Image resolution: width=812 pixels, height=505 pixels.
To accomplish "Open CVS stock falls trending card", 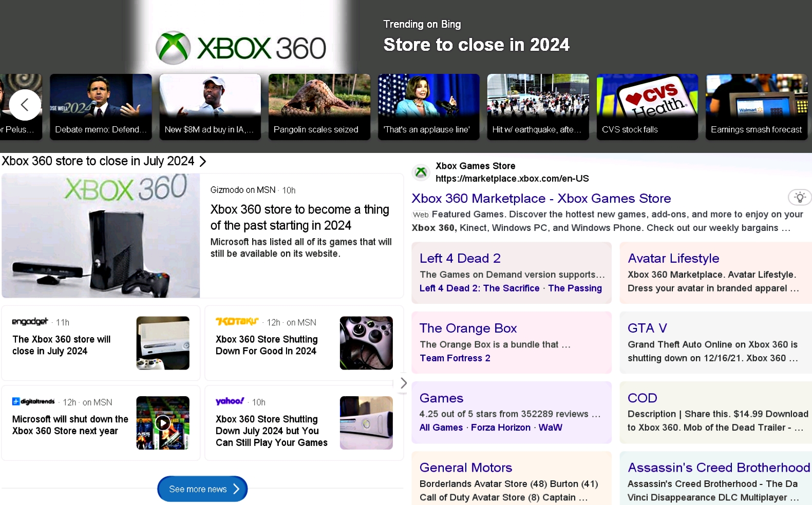I will 647,107.
